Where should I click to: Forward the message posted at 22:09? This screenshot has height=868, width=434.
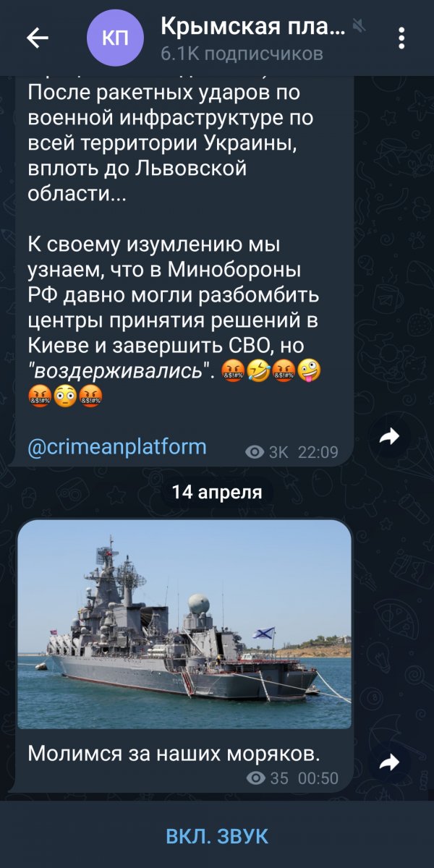click(390, 436)
